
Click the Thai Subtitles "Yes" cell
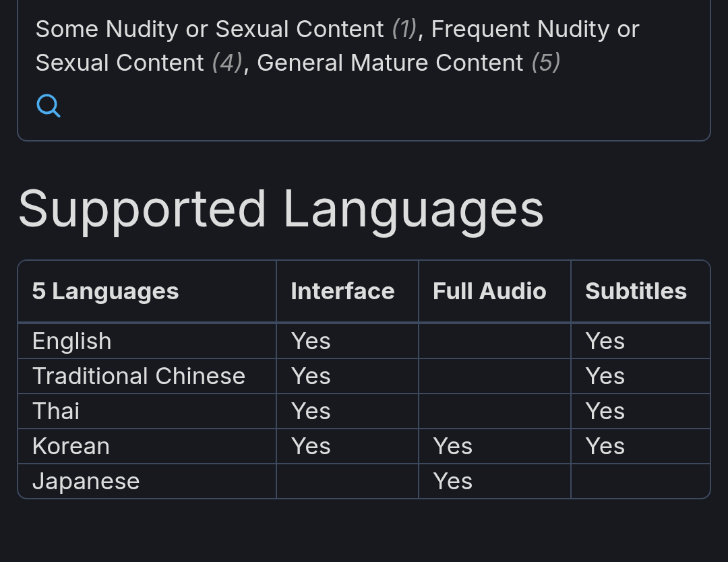(x=605, y=411)
